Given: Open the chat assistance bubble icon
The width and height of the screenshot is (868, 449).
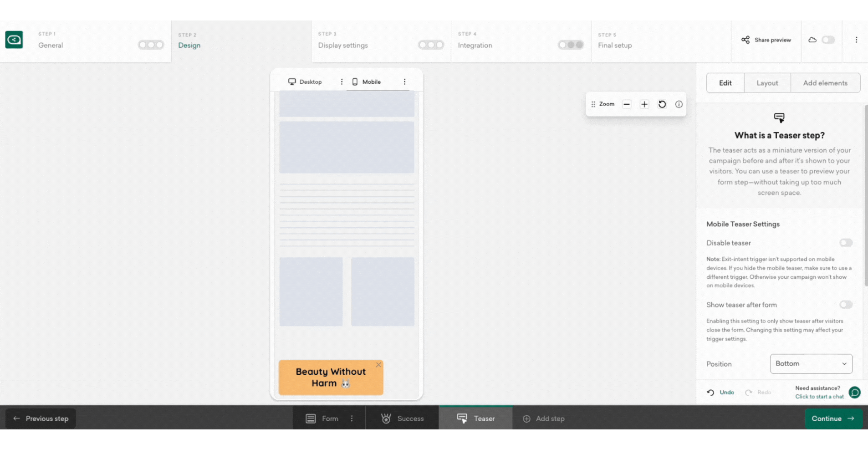Looking at the screenshot, I should click(855, 392).
